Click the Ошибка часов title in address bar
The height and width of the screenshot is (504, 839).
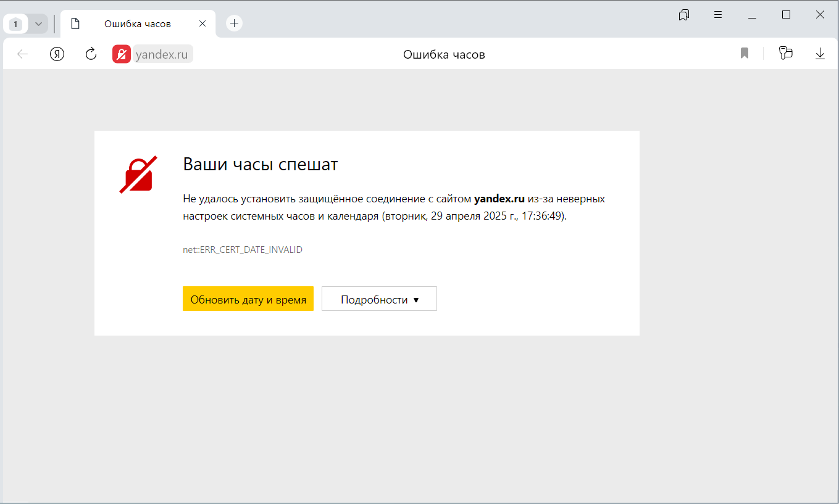coord(444,54)
